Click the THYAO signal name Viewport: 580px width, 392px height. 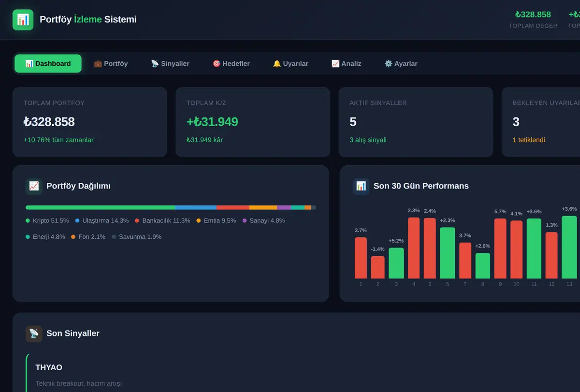pos(49,367)
